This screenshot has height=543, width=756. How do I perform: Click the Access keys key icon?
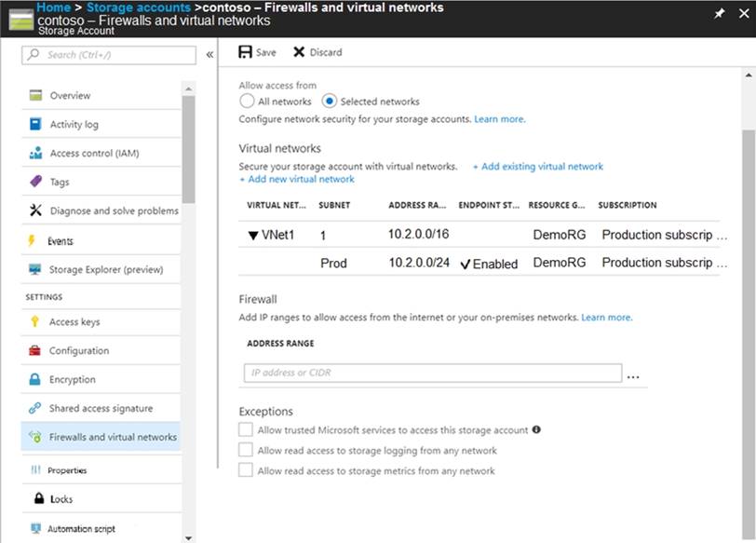click(x=34, y=321)
